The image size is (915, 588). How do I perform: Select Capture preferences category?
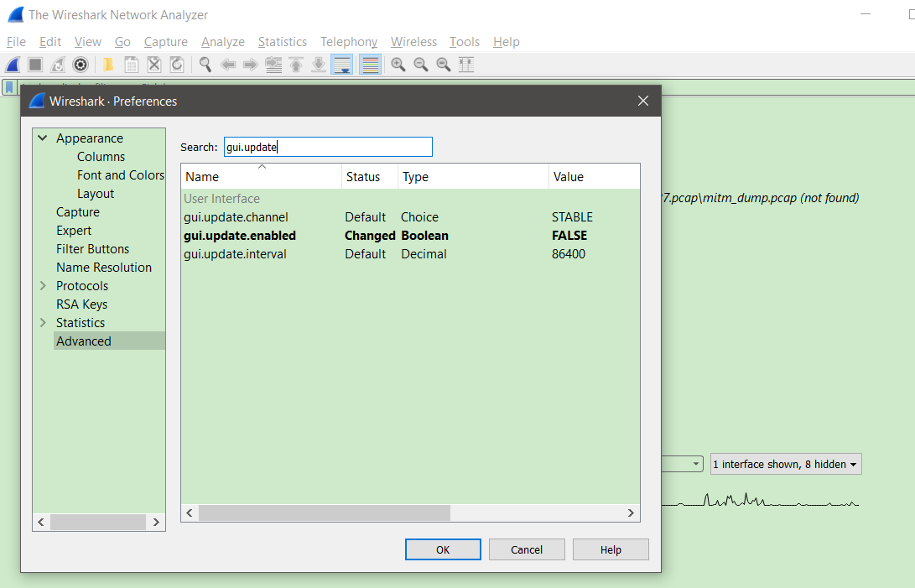tap(78, 212)
